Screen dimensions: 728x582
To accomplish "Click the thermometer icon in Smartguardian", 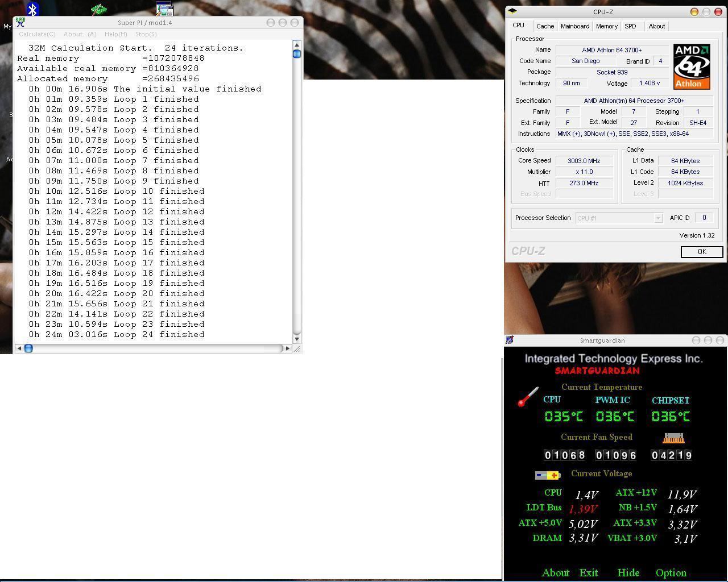I will point(528,397).
